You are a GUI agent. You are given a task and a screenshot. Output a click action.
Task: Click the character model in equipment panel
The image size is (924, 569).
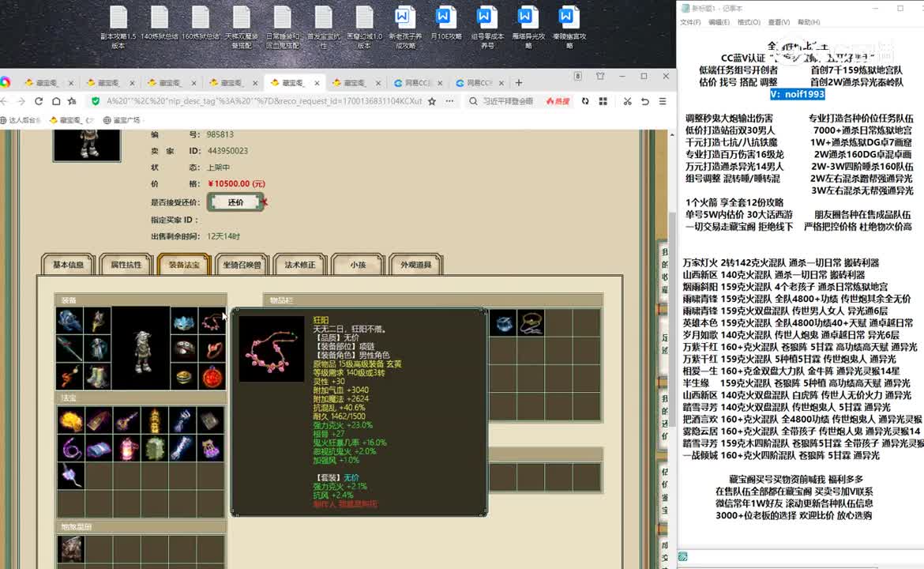[141, 350]
